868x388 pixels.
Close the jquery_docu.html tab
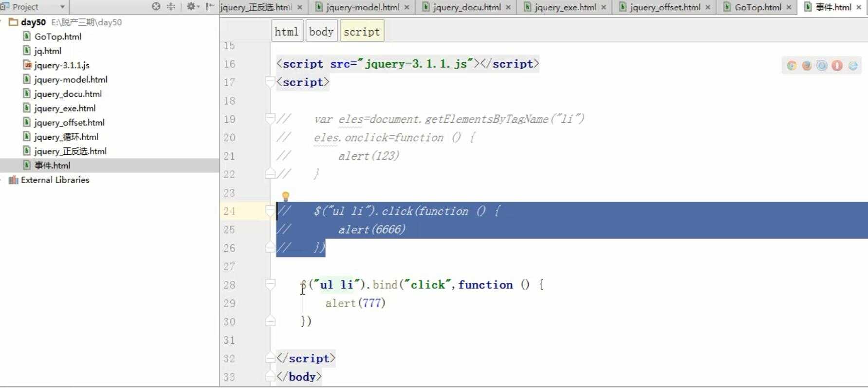[508, 7]
